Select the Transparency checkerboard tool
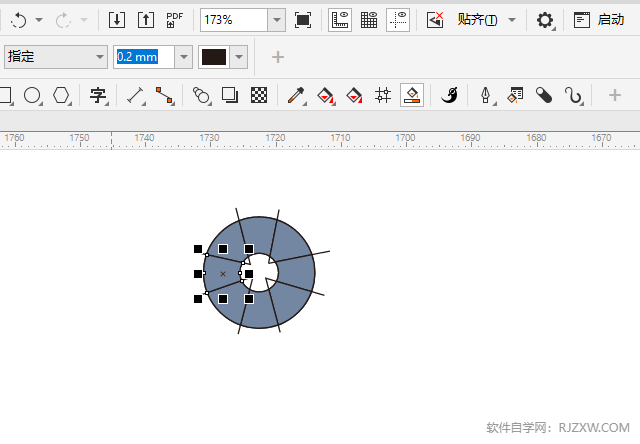Viewport: 640px width, 444px height. 259,95
